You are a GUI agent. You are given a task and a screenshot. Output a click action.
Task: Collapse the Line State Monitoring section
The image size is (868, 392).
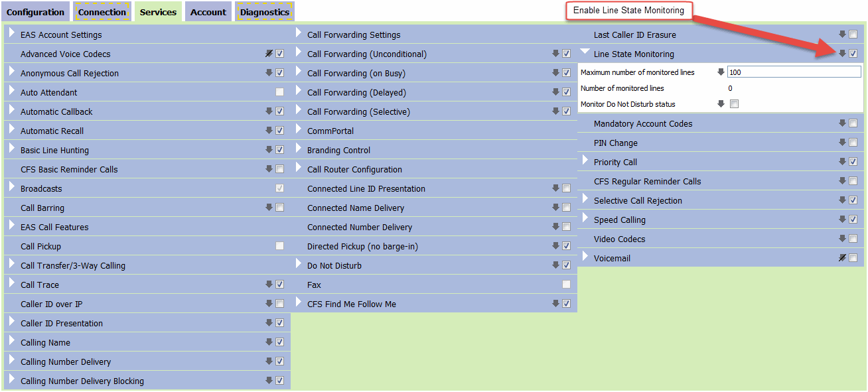(x=585, y=52)
